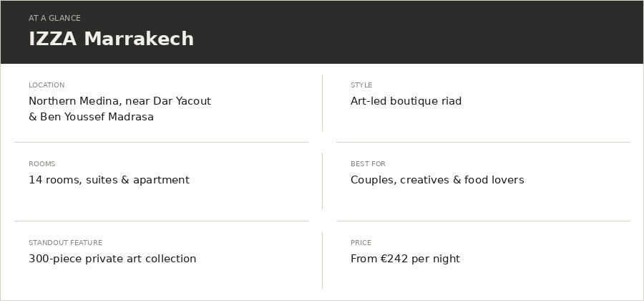Click the word "Couples" under Best For
Viewport: 644px width, 301px height.
(372, 180)
